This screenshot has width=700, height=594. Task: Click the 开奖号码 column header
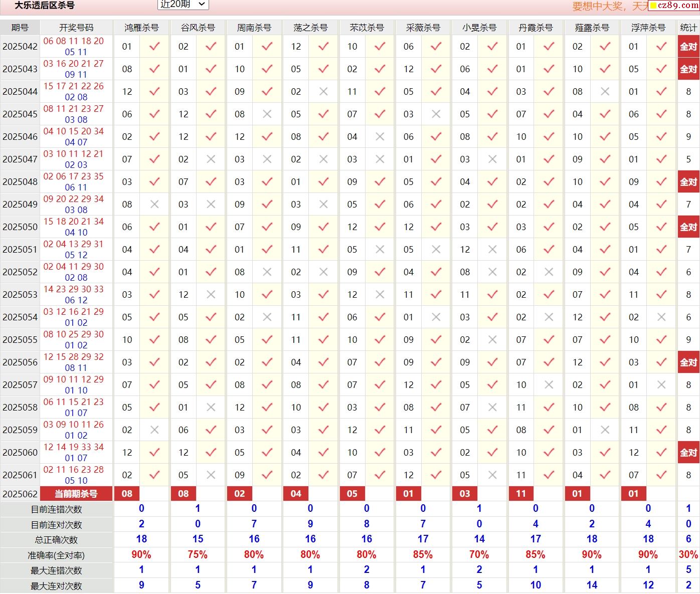click(76, 28)
